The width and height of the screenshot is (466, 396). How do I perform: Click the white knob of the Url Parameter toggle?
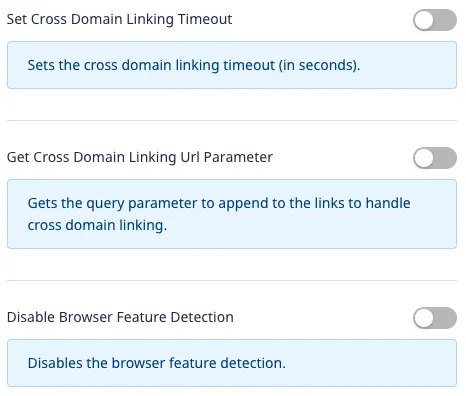click(x=424, y=158)
